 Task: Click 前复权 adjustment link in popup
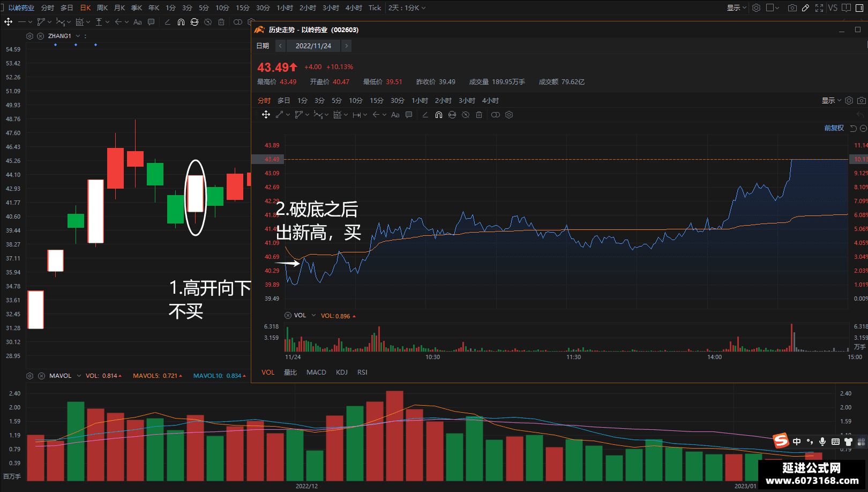[834, 128]
